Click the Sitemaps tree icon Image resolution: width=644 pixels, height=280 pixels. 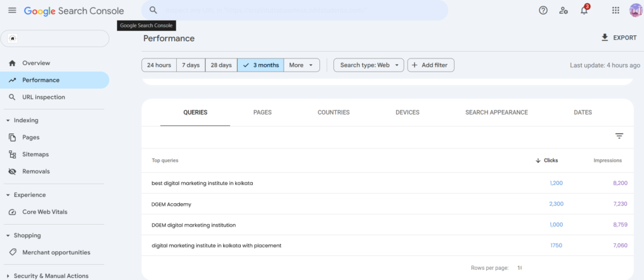click(x=13, y=155)
